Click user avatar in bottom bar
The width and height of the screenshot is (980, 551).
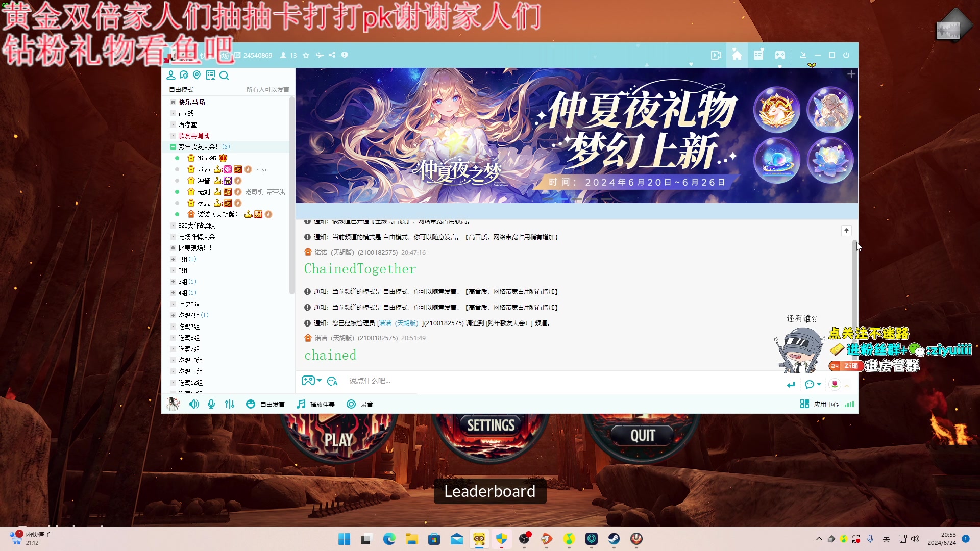[173, 404]
